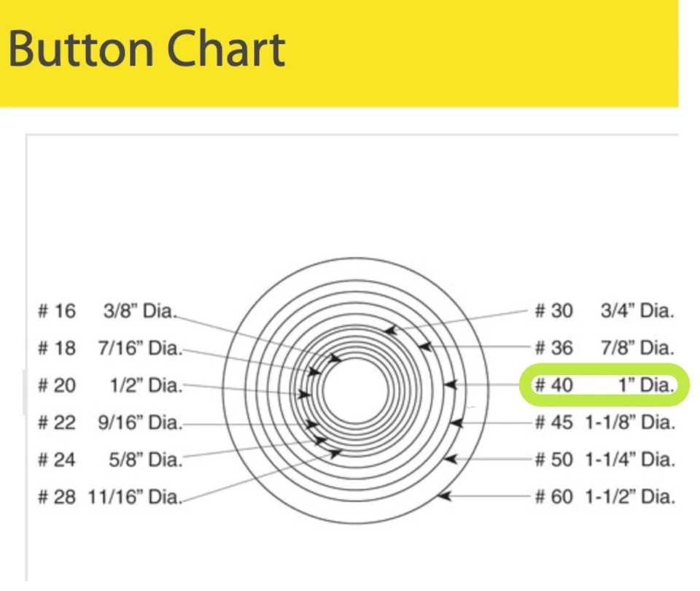Click the "1" Dia." measurement
This screenshot has width=700, height=591.
(x=646, y=385)
